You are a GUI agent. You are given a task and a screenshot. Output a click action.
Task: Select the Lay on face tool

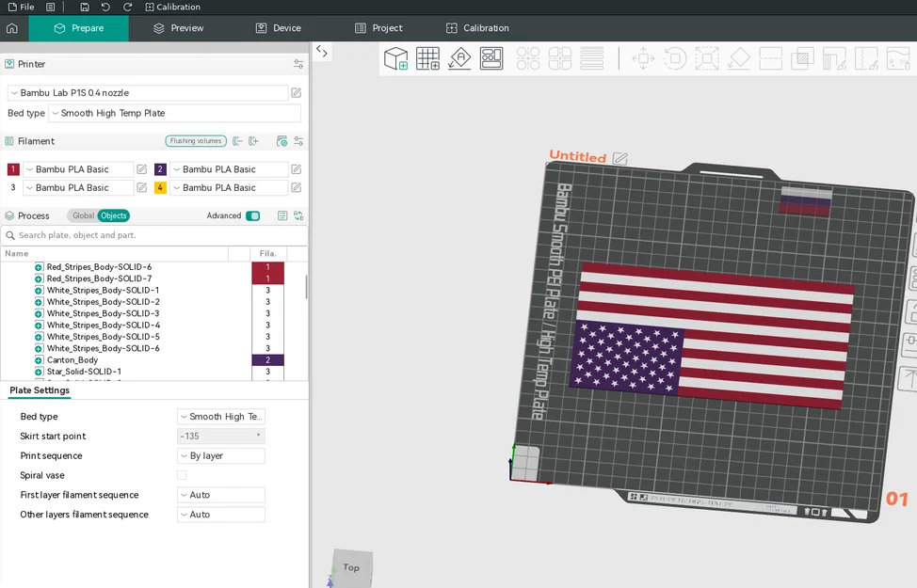[739, 58]
